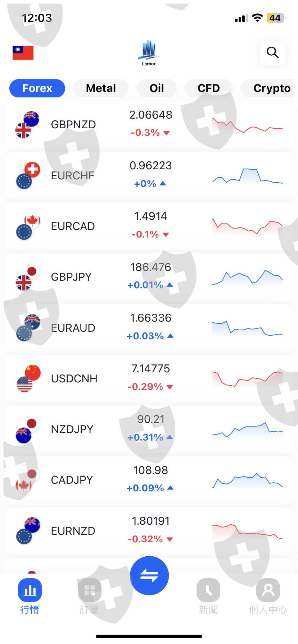The image size is (298, 644).
Task: Open the 訂單 orders icon
Action: (x=89, y=590)
